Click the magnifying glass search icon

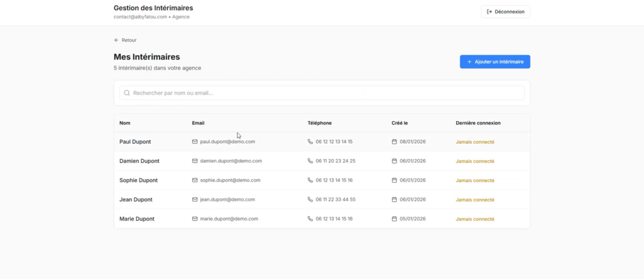tap(127, 93)
